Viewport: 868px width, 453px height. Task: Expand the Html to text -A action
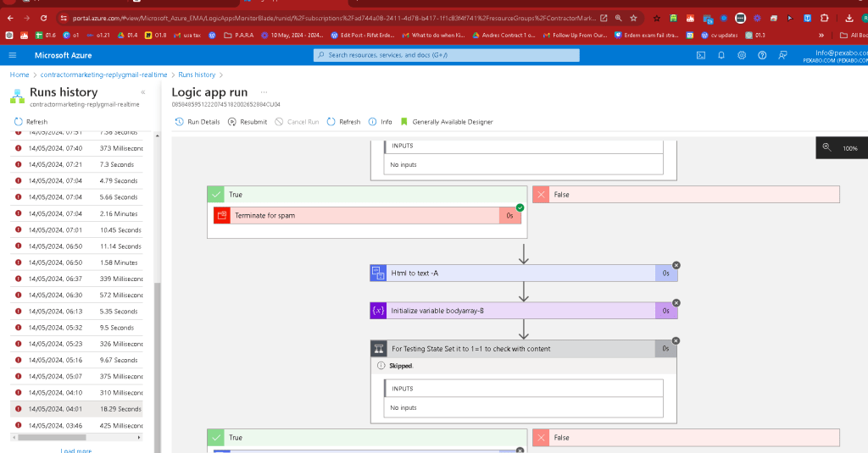coord(524,273)
